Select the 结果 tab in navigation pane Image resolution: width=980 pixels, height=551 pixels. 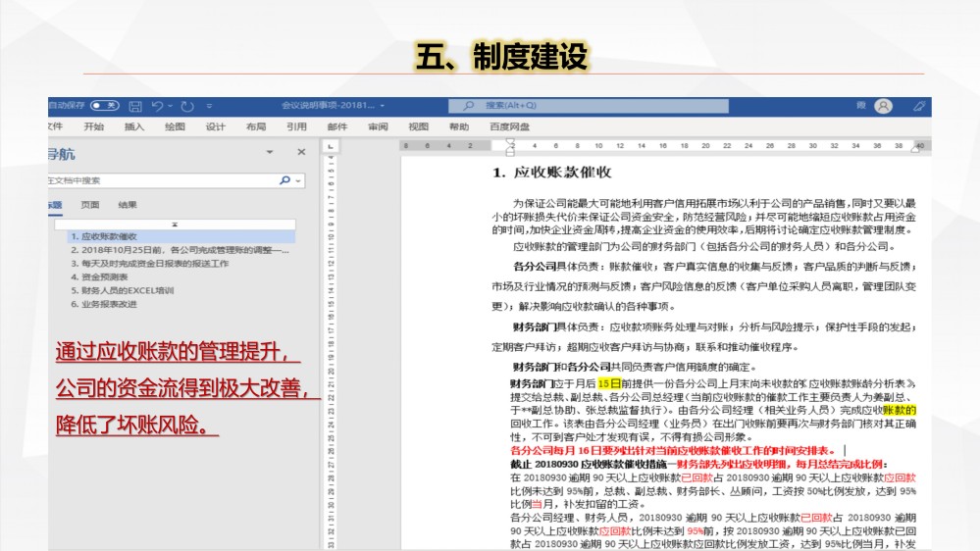click(128, 205)
